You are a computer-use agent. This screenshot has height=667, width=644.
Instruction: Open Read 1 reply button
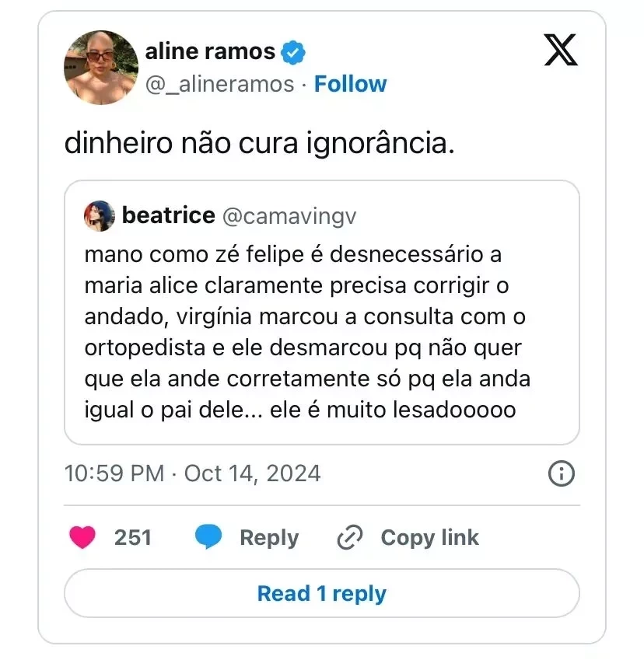(x=321, y=594)
